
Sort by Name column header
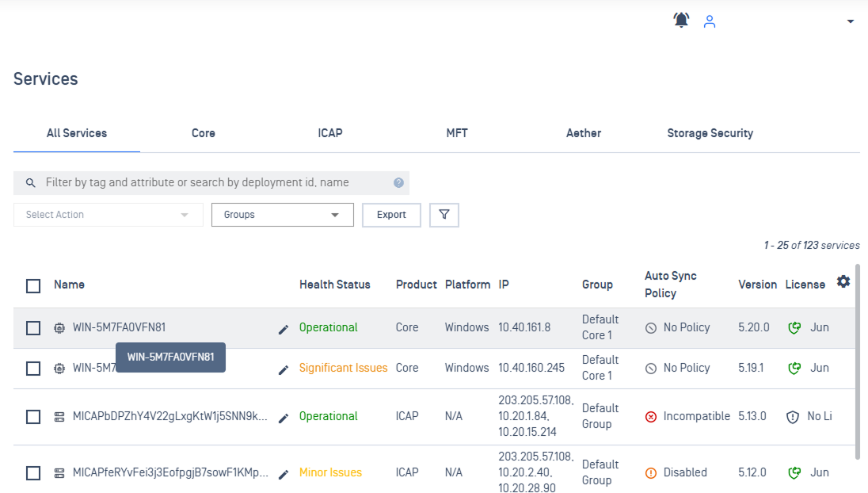click(x=69, y=285)
